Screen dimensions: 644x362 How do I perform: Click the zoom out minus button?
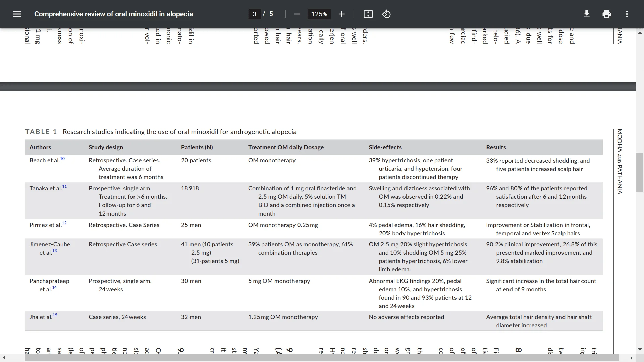pos(297,14)
